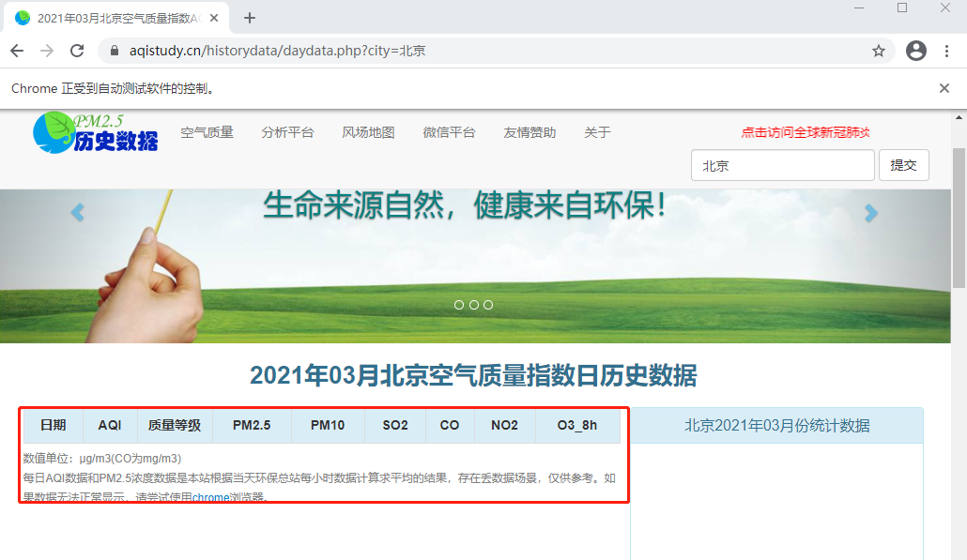Focus the city search field with 北京
The width and height of the screenshot is (967, 560).
point(783,165)
